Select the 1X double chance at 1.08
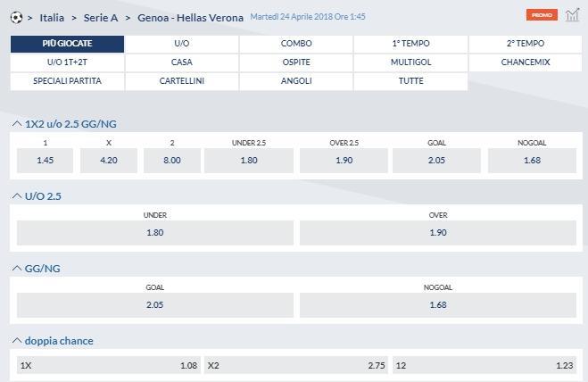Viewport: 588px width, 382px height. point(107,366)
